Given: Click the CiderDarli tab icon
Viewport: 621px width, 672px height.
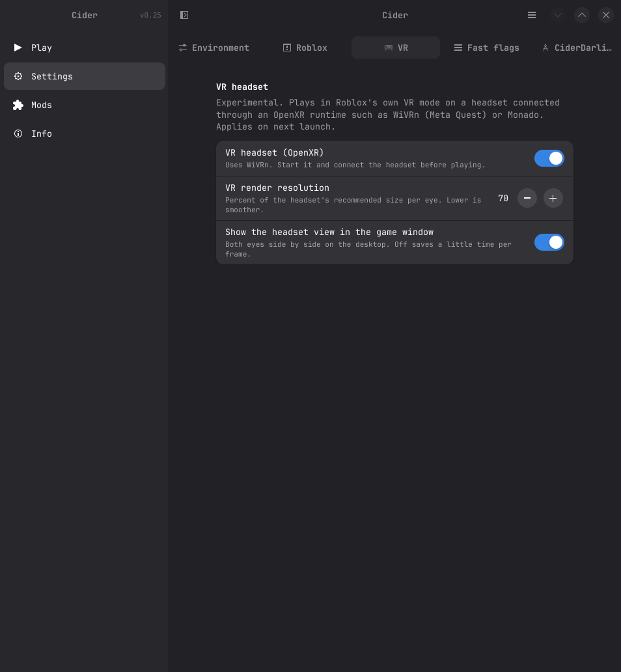Looking at the screenshot, I should 545,48.
